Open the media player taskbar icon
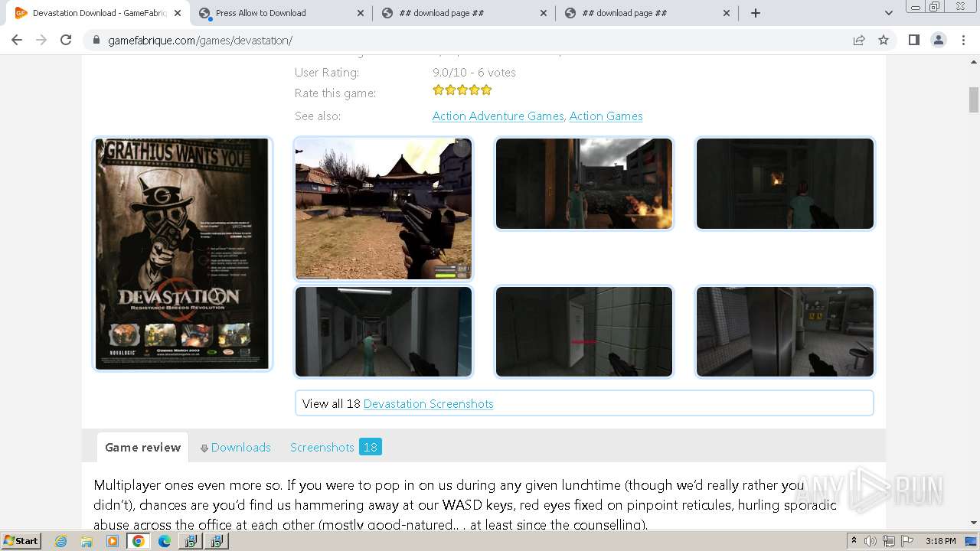This screenshot has width=980, height=551. [113, 541]
